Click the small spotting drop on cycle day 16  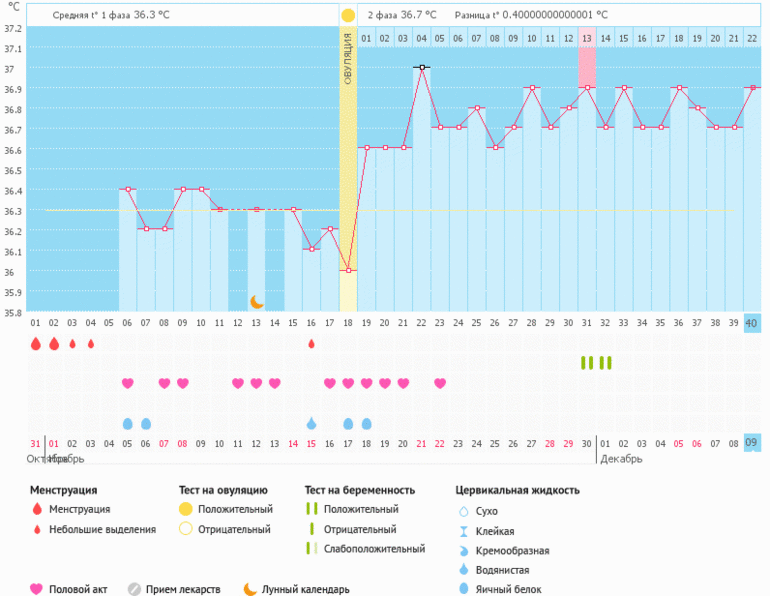click(311, 344)
